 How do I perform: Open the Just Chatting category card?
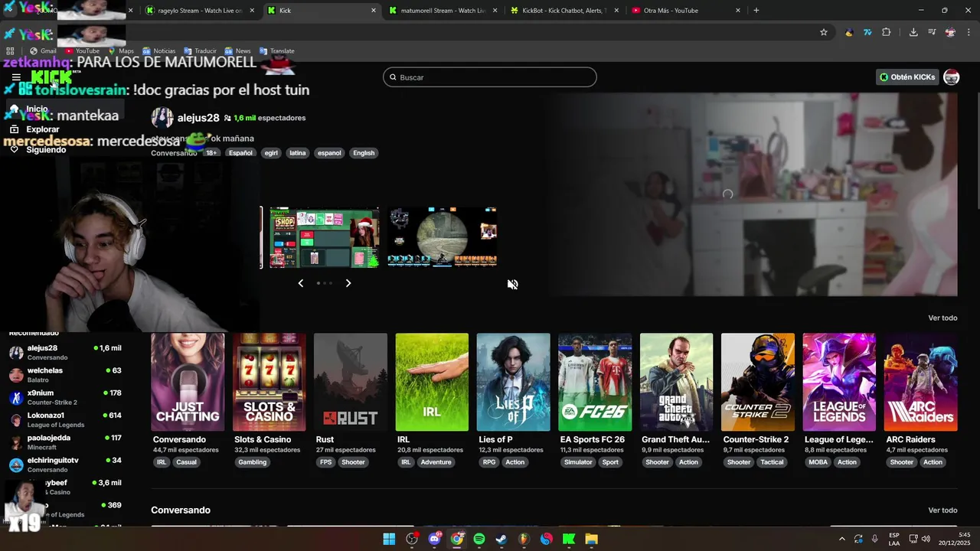coord(188,382)
